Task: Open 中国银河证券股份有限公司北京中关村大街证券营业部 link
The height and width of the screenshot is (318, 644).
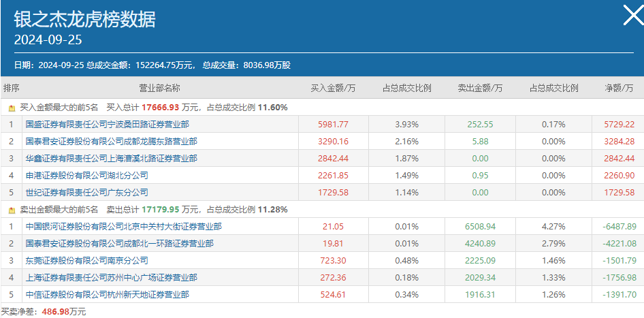Action: coord(124,226)
